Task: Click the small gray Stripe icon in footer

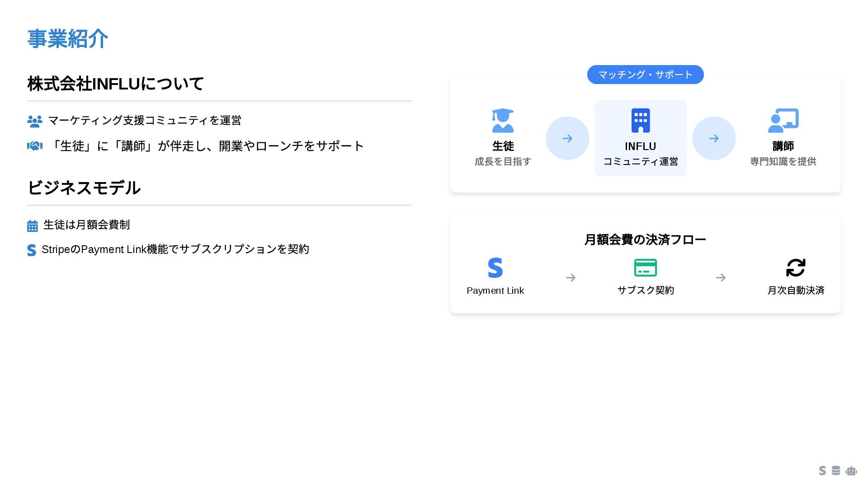Action: [822, 471]
